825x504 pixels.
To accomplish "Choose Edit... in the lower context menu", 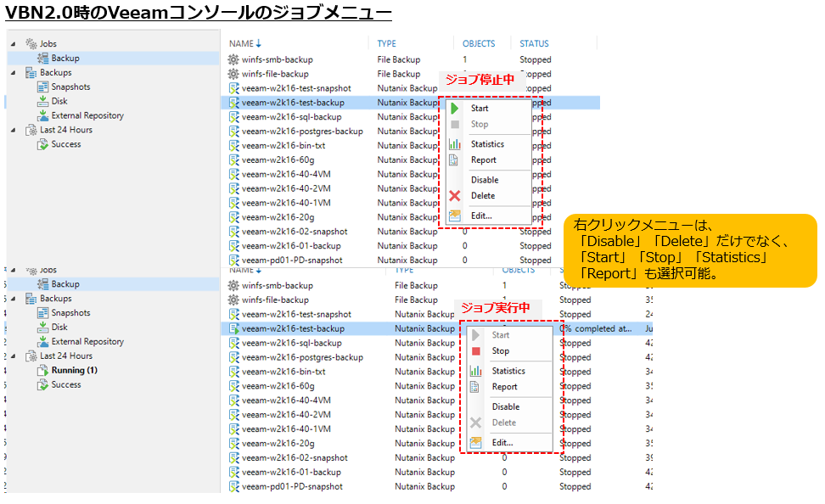I will pos(502,443).
